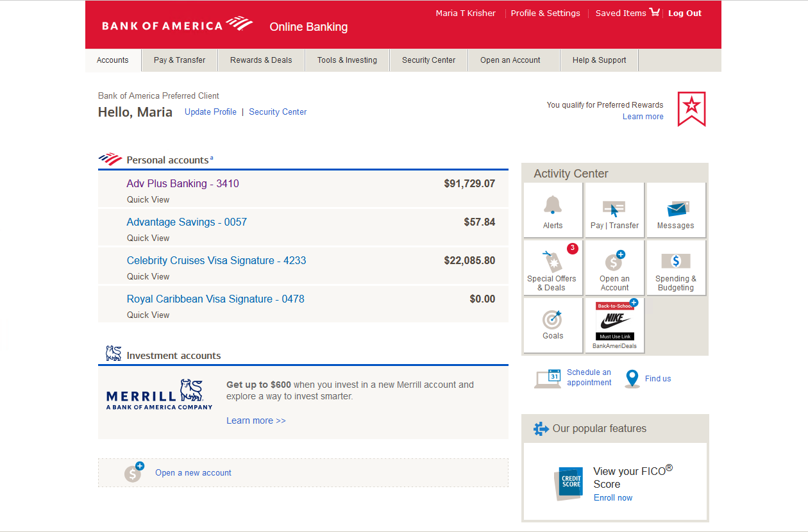Click the Nike BankAmeriDeals tile
Screen dimensions: 808x532
pyautogui.click(x=614, y=325)
